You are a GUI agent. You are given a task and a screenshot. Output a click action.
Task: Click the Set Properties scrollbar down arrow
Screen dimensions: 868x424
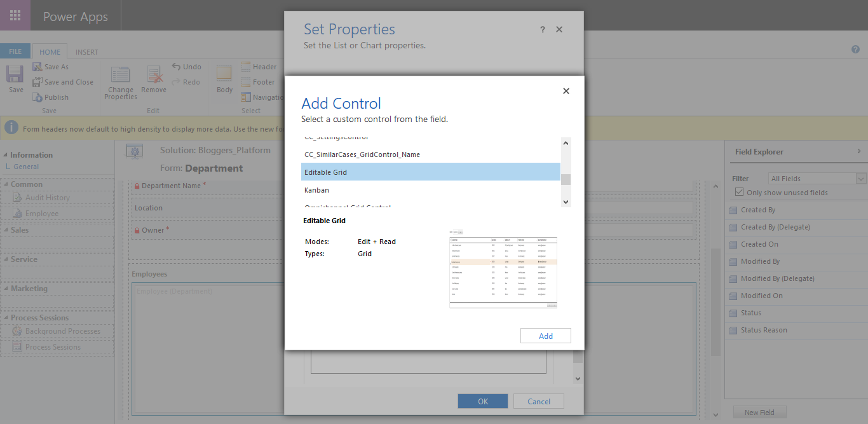pyautogui.click(x=578, y=378)
